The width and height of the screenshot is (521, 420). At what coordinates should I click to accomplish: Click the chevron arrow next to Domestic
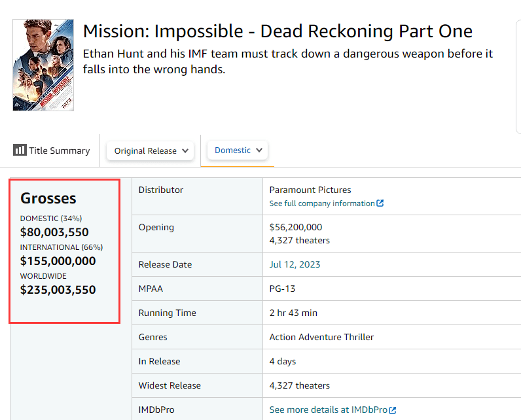259,150
